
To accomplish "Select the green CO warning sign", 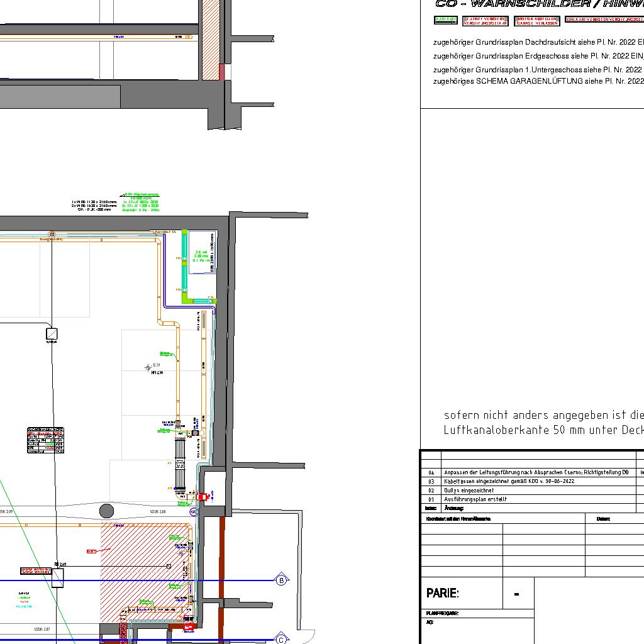I will coord(446,20).
